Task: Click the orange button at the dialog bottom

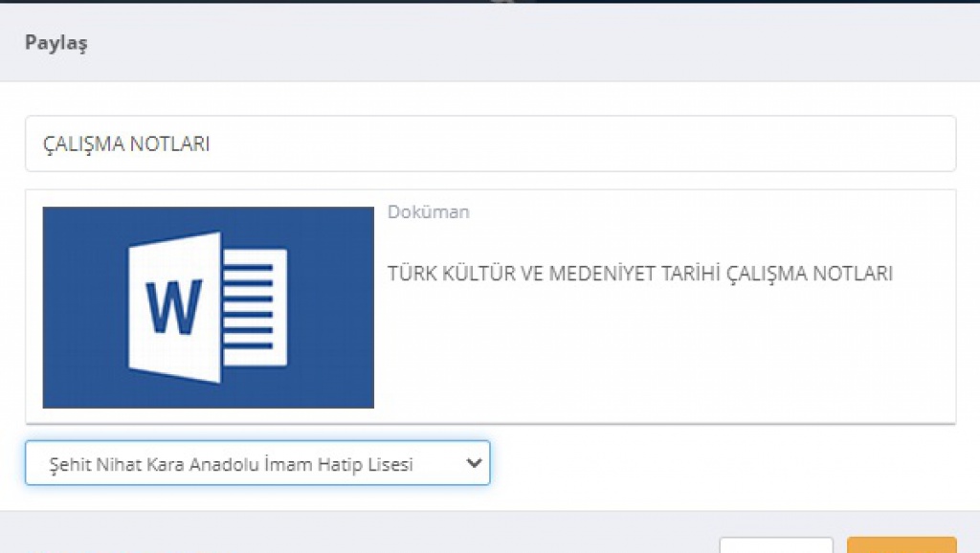Action: point(902,545)
